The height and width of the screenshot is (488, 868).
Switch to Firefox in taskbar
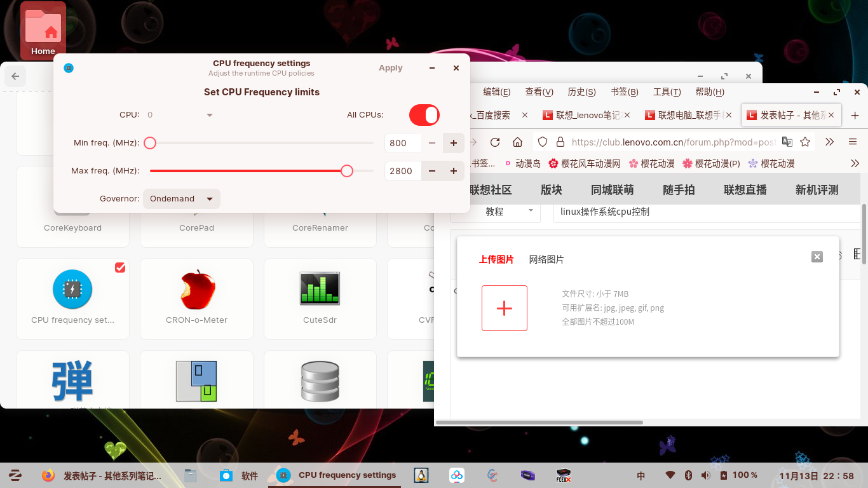click(102, 475)
